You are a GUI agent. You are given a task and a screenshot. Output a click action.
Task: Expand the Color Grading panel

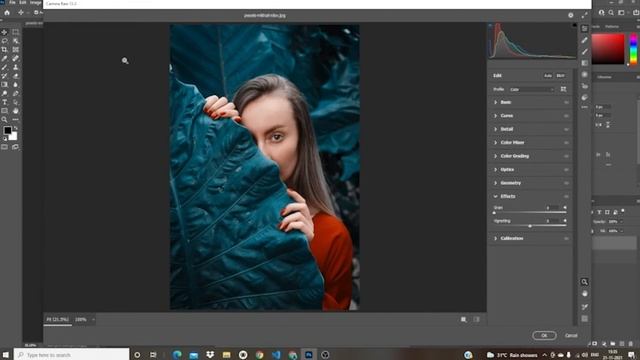click(496, 156)
